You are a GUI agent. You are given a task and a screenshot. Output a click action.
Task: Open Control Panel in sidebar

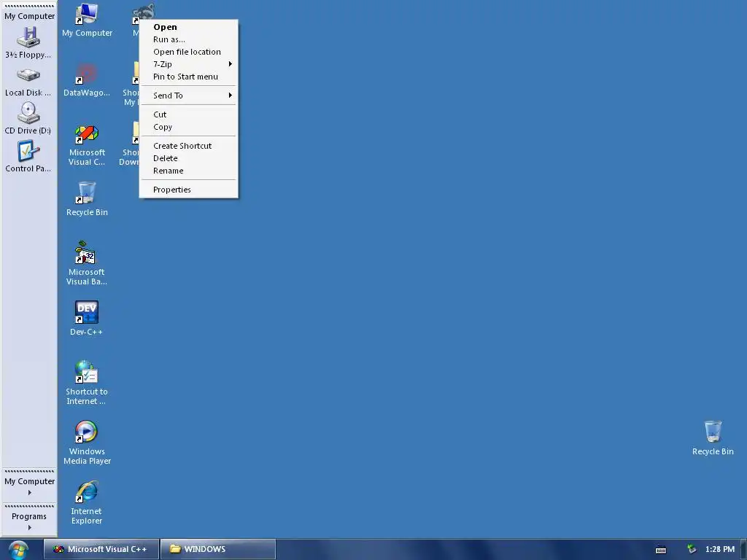coord(28,157)
